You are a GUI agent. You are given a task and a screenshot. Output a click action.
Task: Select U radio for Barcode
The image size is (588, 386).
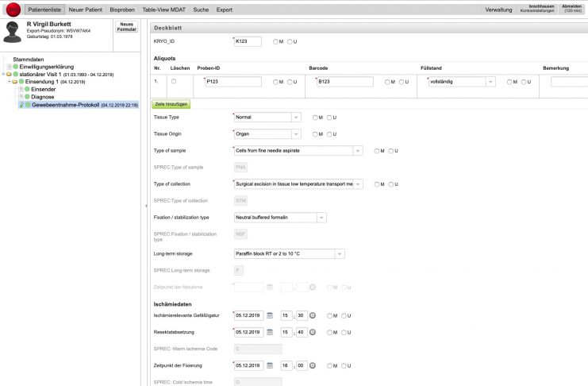pos(402,82)
